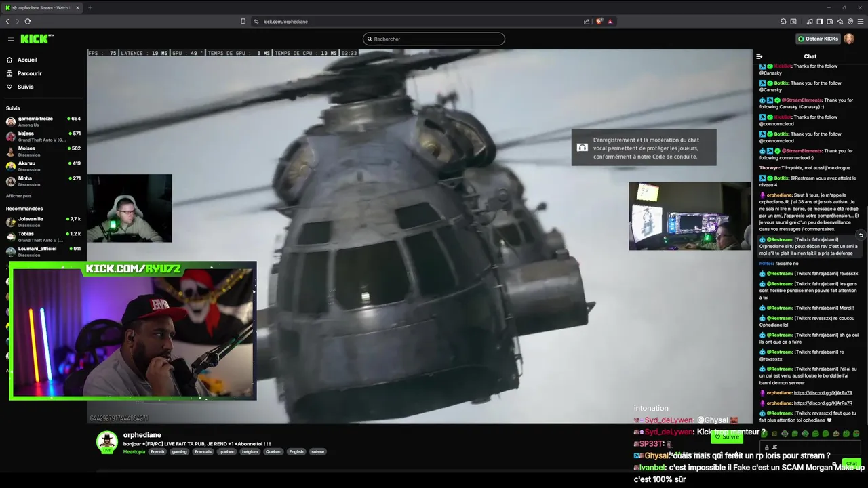The width and height of the screenshot is (868, 488).
Task: Open the Brave VPN shield icon
Action: point(850,21)
